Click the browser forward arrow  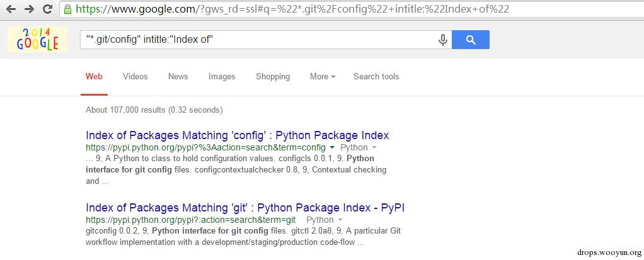coord(29,9)
